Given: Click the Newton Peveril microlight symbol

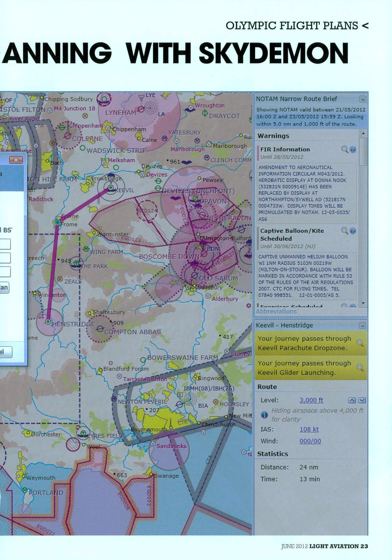Looking at the screenshot, I should (114, 399).
